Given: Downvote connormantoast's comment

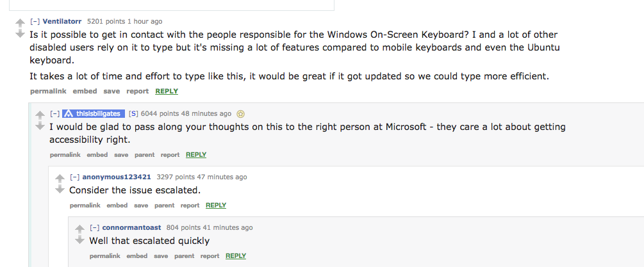Looking at the screenshot, I should 79,239.
